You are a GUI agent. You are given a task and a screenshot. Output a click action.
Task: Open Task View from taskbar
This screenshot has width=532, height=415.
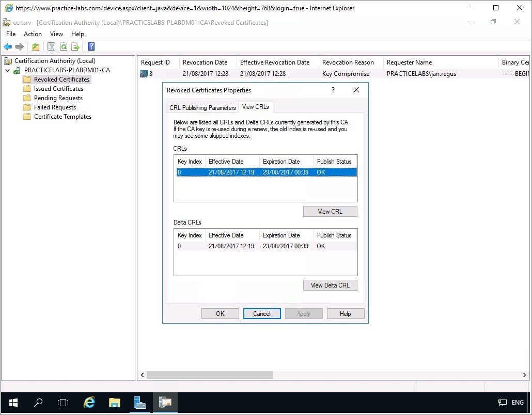click(63, 403)
